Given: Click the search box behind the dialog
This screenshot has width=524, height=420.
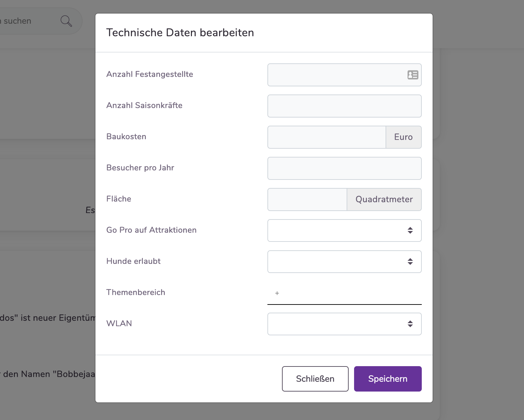Looking at the screenshot, I should coord(30,21).
